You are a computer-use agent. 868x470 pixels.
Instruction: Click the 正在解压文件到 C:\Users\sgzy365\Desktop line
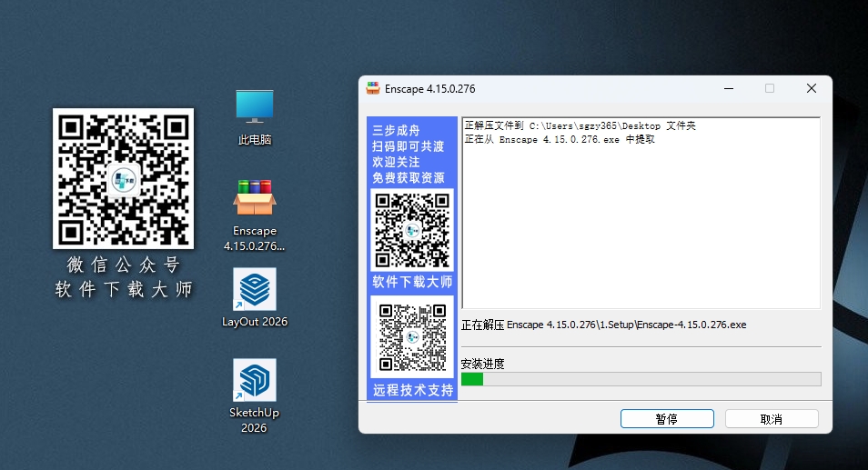(580, 126)
